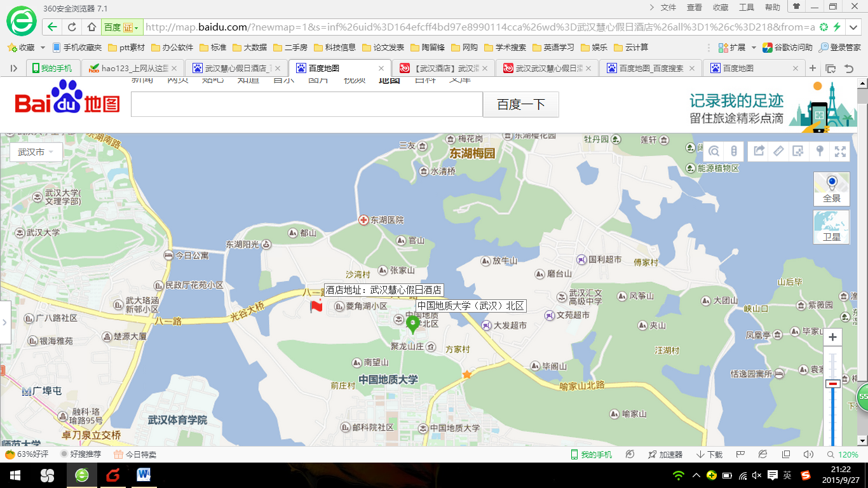The height and width of the screenshot is (488, 868).
Task: Click the map marker pin tool
Action: point(820,151)
